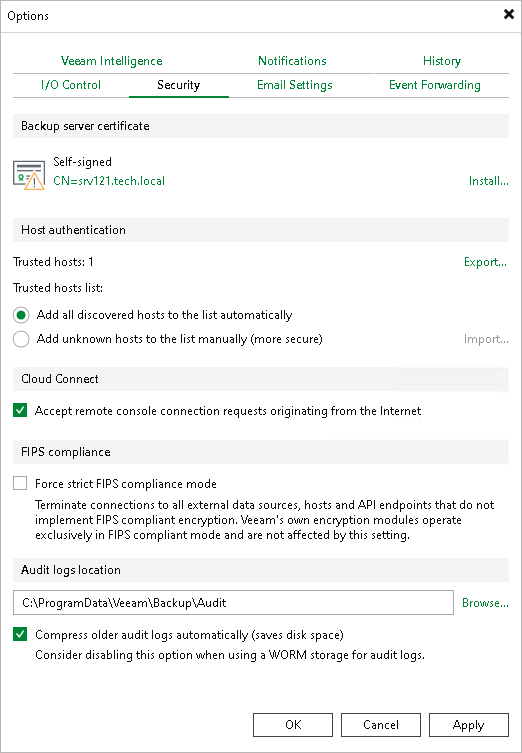Uncheck Accept remote console connection requests

20,411
